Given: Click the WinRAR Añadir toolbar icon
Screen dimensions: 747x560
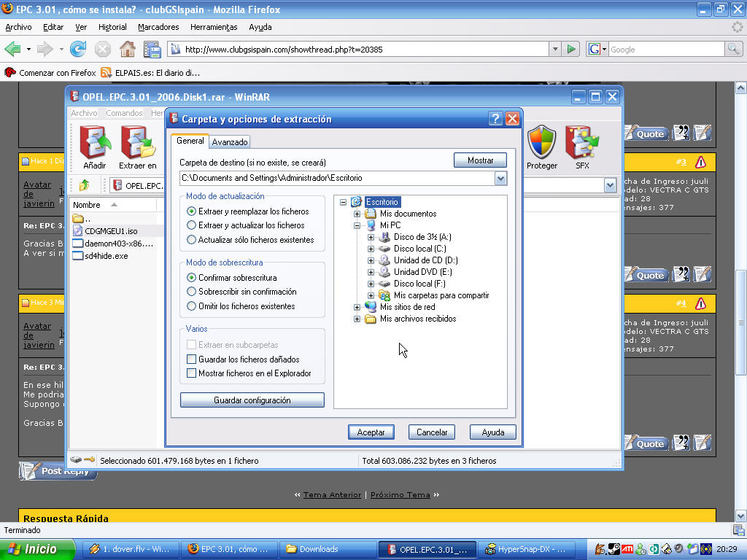Looking at the screenshot, I should (95, 144).
